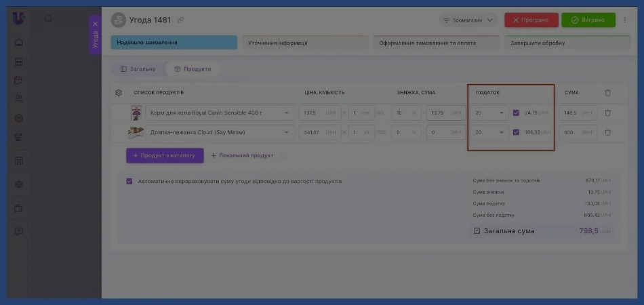Delete the Cloud (Say Meow) product row
This screenshot has height=305, width=644.
point(607,132)
